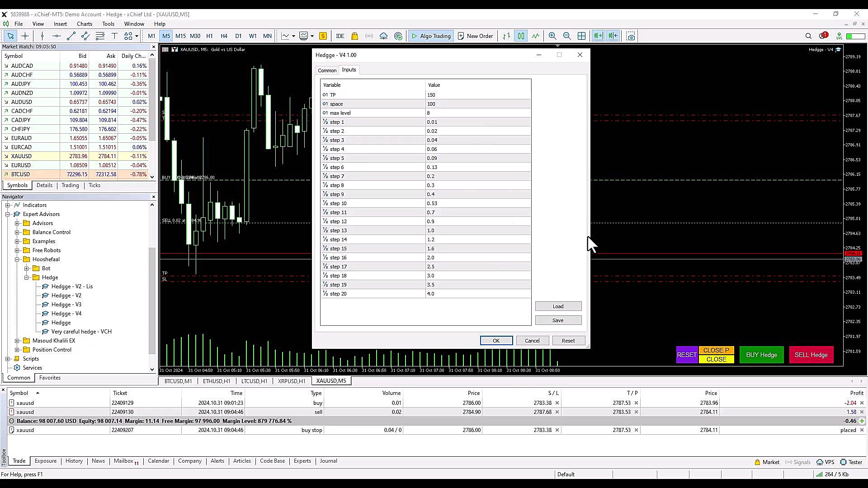
Task: Select the H4 timeframe
Action: point(224,36)
